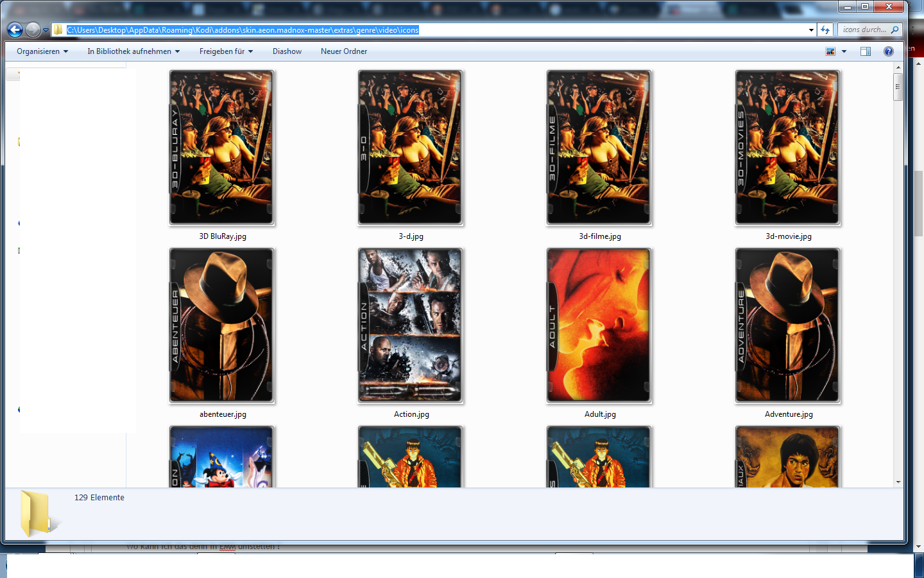Select the Bruce Lee cover thumbnail
This screenshot has width=924, height=578.
pyautogui.click(x=787, y=457)
